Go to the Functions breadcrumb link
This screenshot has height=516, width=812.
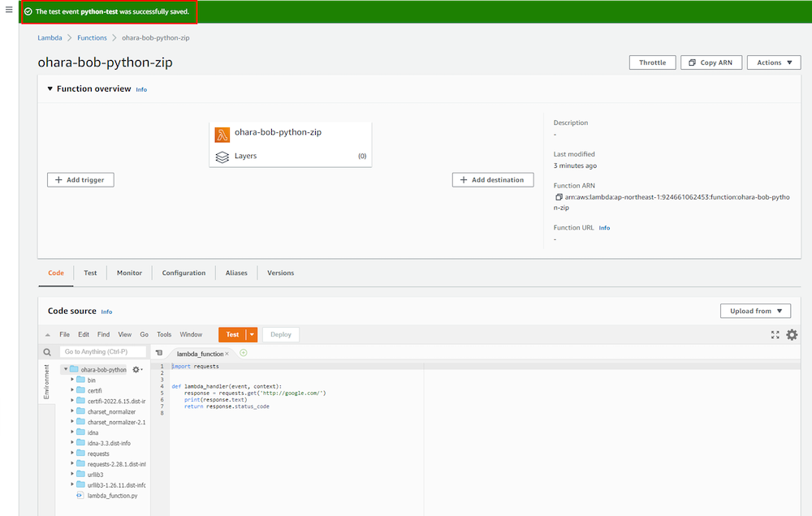92,38
